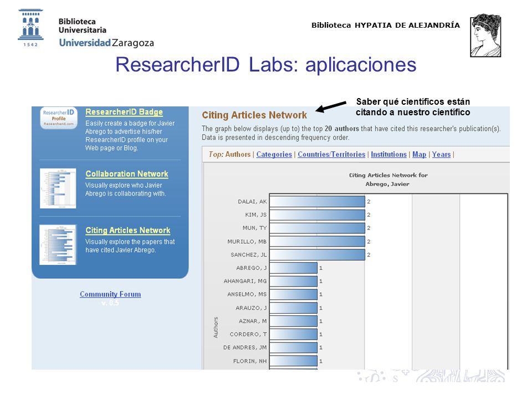Click the "KIM, JS" author label

256,215
